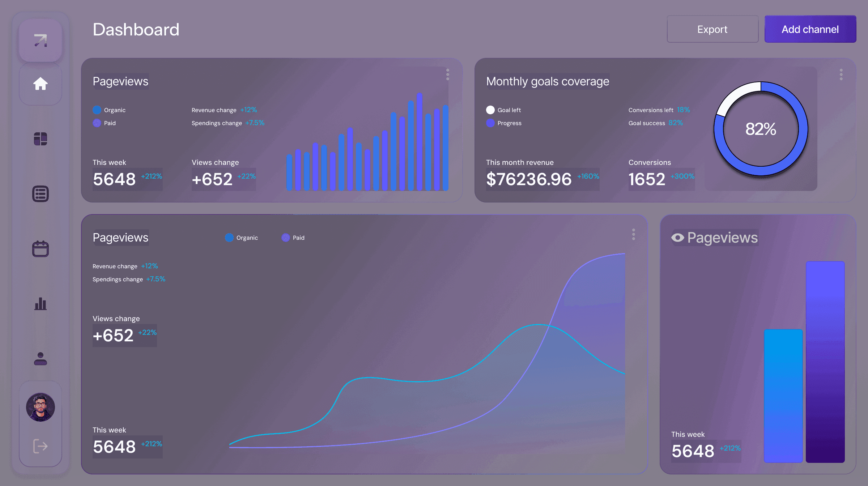Image resolution: width=868 pixels, height=486 pixels.
Task: Click the Dashboard heading
Action: [136, 29]
